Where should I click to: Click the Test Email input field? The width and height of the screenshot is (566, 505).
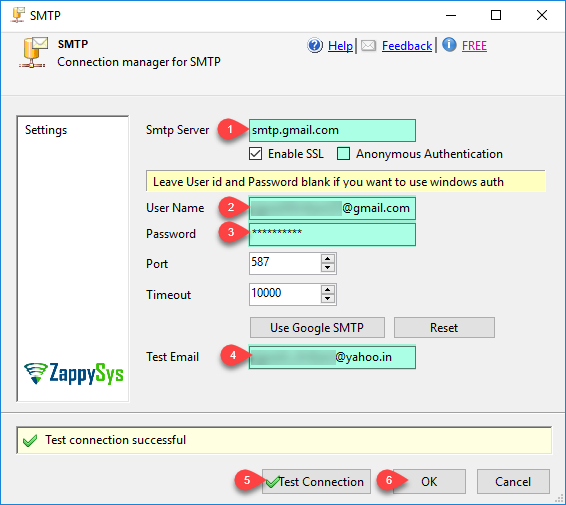(332, 357)
